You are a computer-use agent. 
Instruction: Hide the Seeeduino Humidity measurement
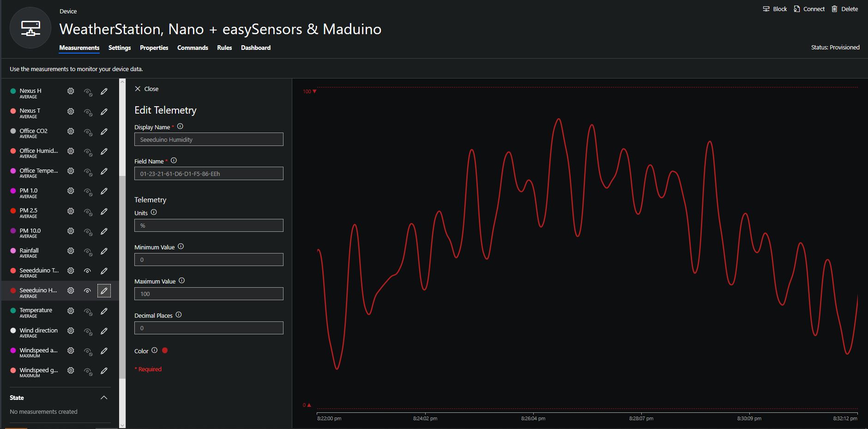pyautogui.click(x=87, y=291)
